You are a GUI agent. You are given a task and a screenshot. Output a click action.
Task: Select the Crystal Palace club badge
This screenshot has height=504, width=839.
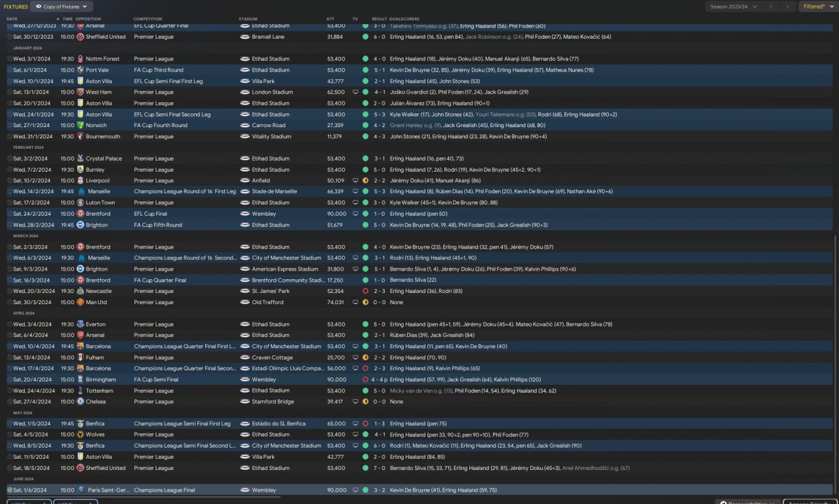click(x=81, y=159)
